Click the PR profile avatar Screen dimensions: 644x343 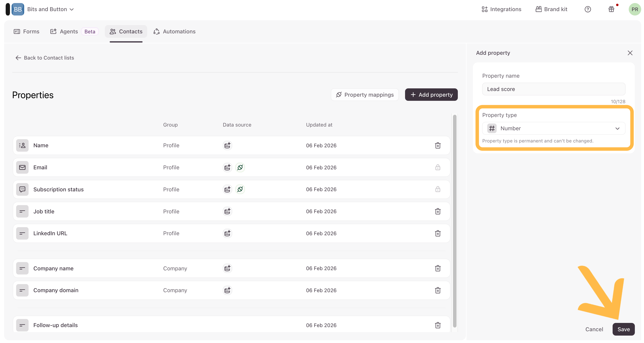[x=634, y=9]
